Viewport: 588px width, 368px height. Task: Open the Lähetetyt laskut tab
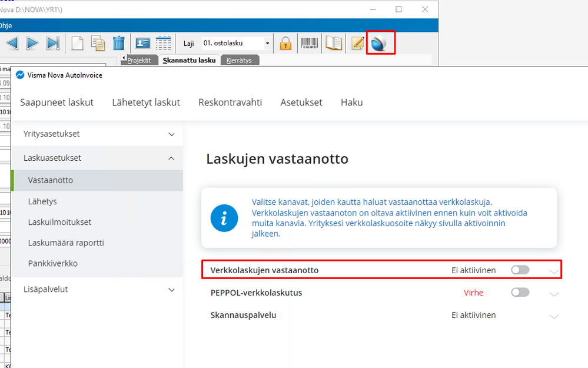point(146,102)
